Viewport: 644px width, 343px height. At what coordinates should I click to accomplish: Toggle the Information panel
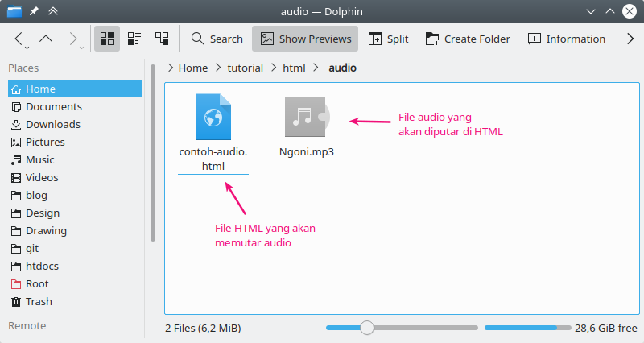(x=567, y=39)
